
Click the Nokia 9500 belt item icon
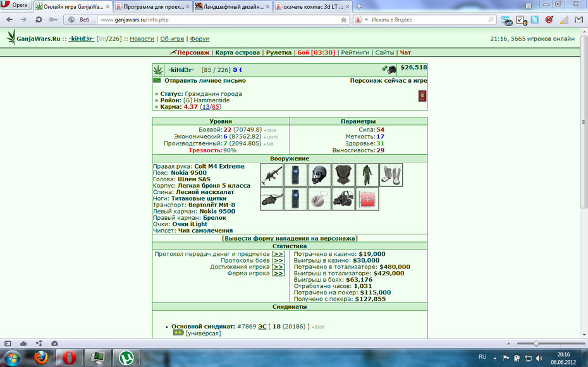pyautogui.click(x=295, y=175)
